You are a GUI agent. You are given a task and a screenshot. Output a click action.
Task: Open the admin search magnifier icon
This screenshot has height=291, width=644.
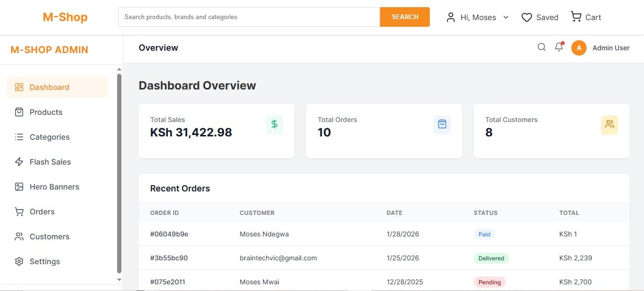point(542,47)
